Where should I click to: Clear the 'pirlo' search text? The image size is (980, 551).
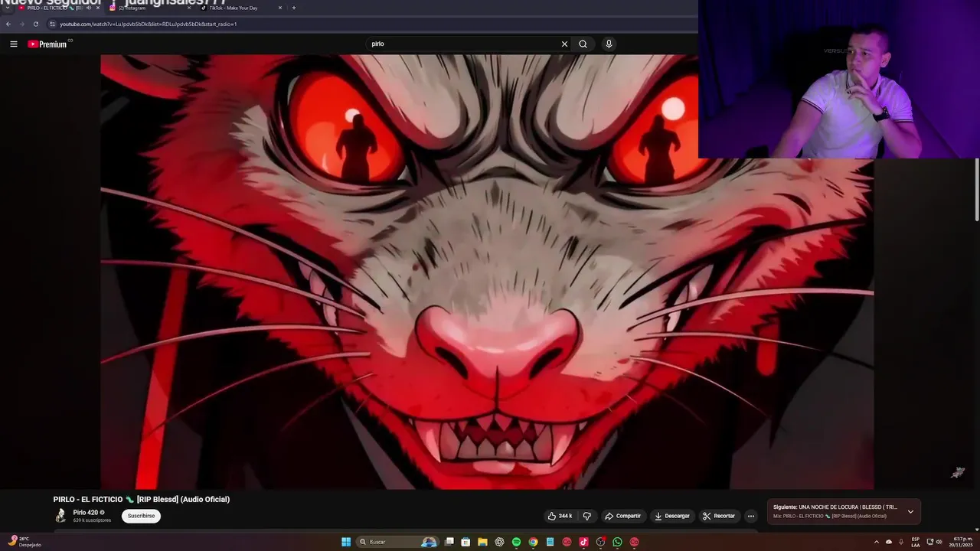click(564, 44)
